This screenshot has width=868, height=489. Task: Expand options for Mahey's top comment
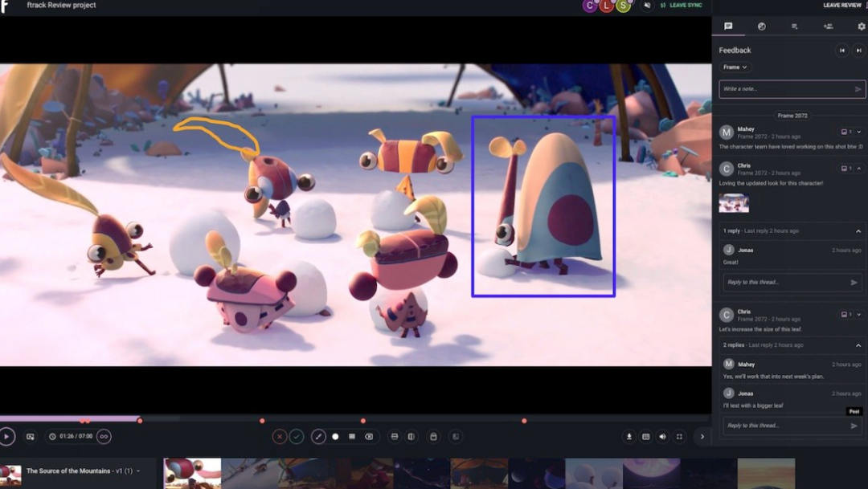pos(859,132)
